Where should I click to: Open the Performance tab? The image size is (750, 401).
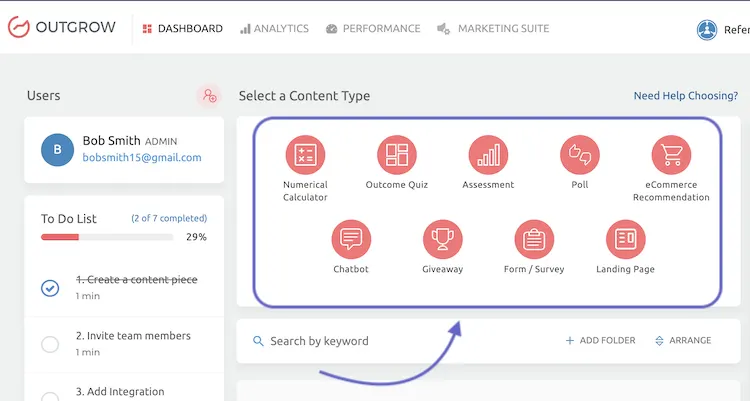tap(373, 29)
